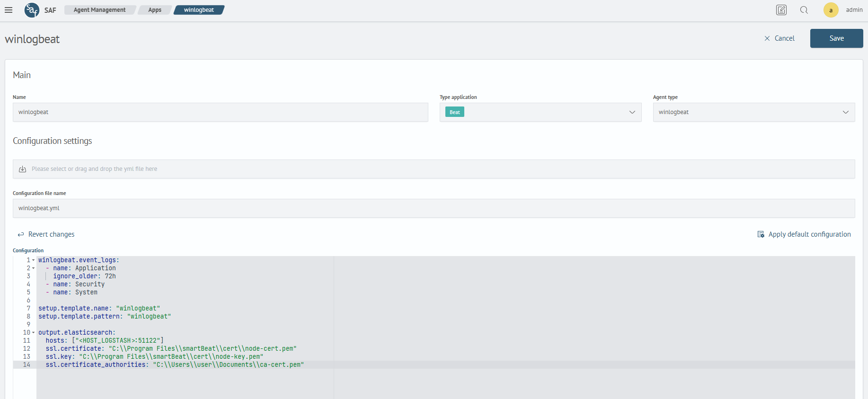The image size is (868, 399).
Task: Open the hamburger navigation menu
Action: (x=9, y=10)
